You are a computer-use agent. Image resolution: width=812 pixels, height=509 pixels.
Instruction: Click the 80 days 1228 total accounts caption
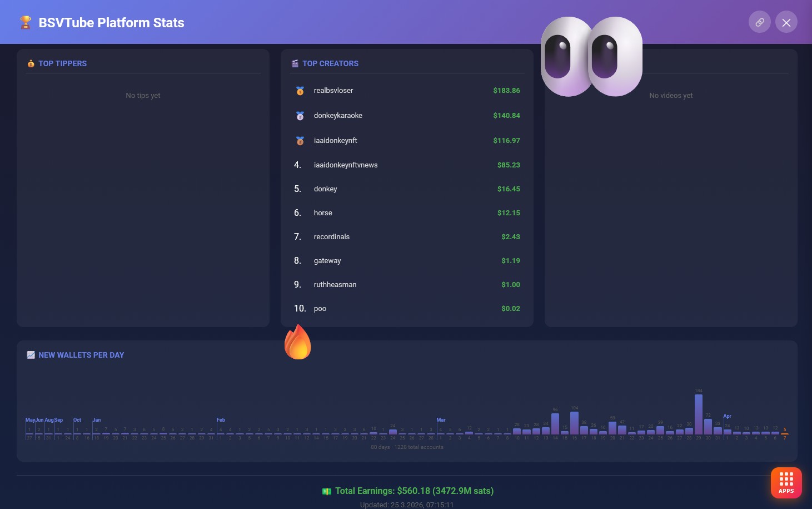[407, 447]
